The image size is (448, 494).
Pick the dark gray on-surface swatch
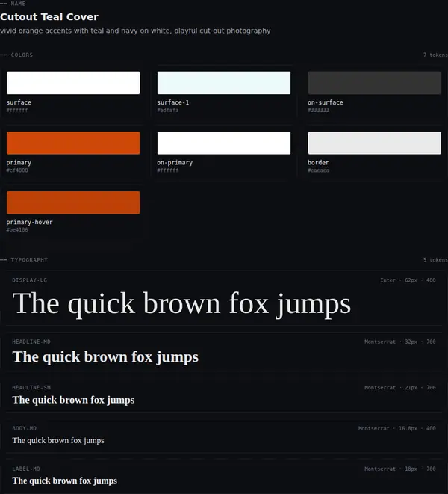pos(374,83)
